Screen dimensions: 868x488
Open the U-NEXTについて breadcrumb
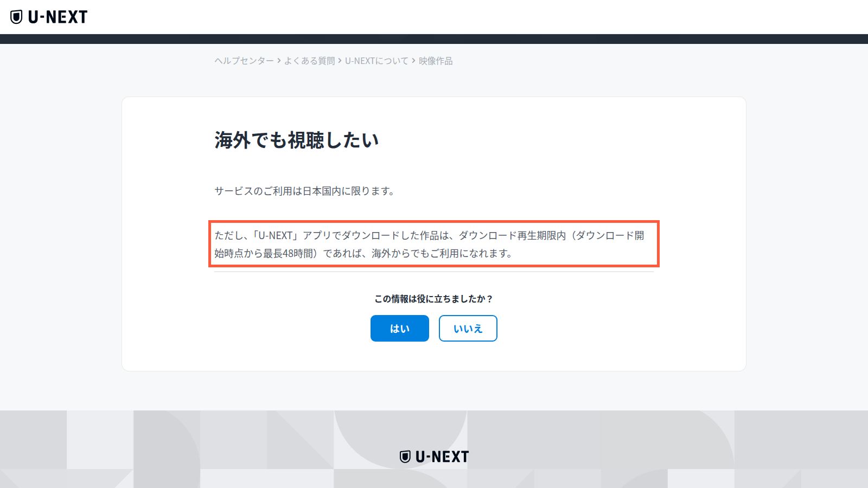(x=376, y=61)
